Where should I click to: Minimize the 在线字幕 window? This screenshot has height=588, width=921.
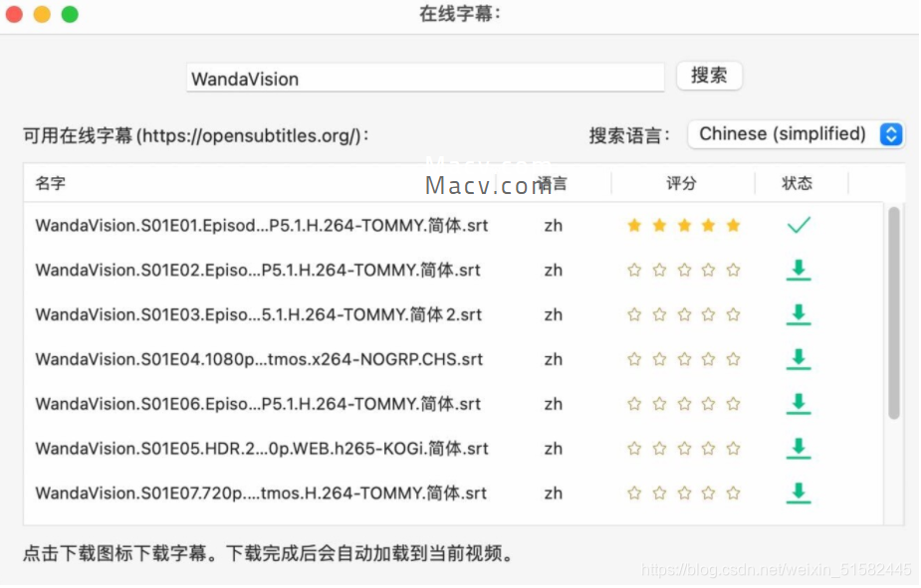42,14
